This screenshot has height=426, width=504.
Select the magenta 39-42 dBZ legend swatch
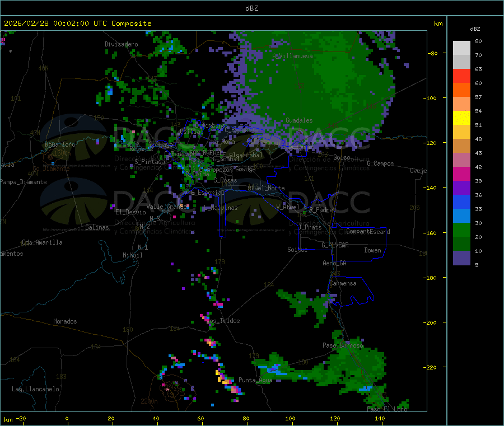(461, 174)
